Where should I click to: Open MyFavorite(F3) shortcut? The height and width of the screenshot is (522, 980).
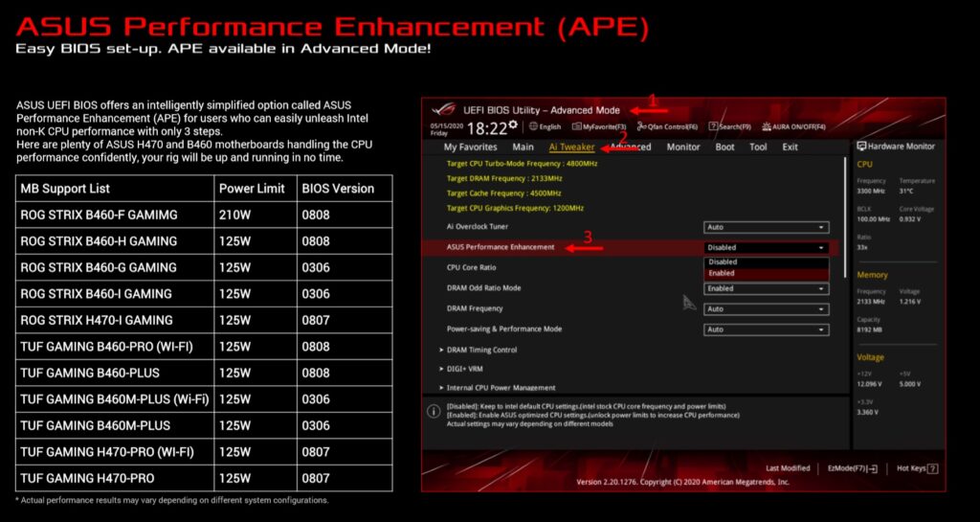point(599,126)
